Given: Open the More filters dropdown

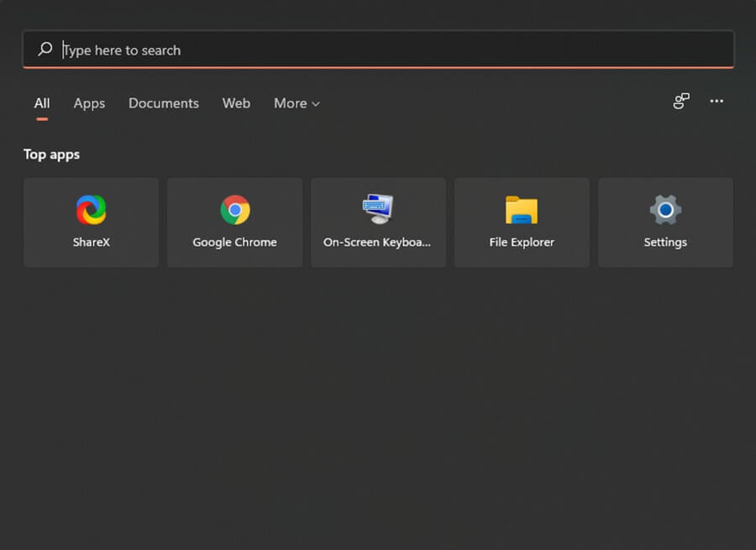Looking at the screenshot, I should click(297, 103).
